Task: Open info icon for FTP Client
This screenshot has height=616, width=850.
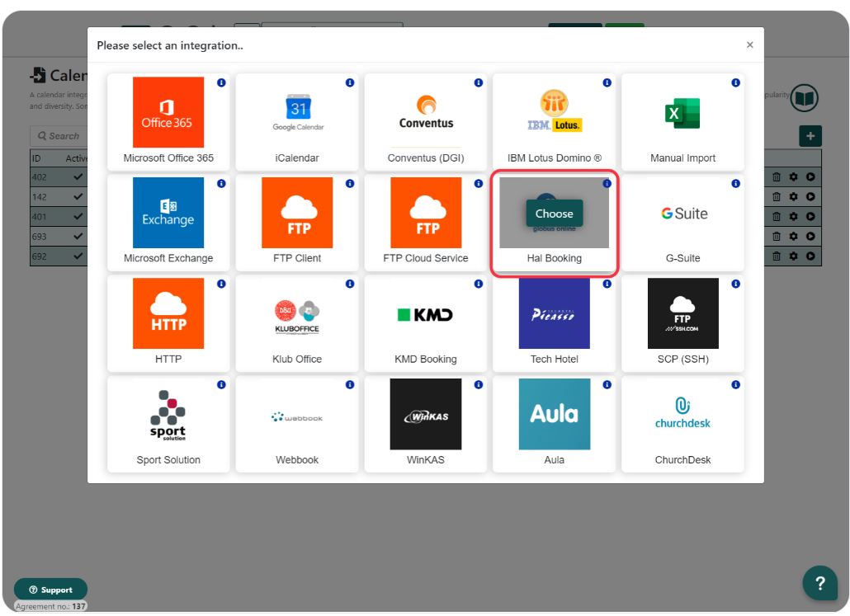Action: [350, 184]
